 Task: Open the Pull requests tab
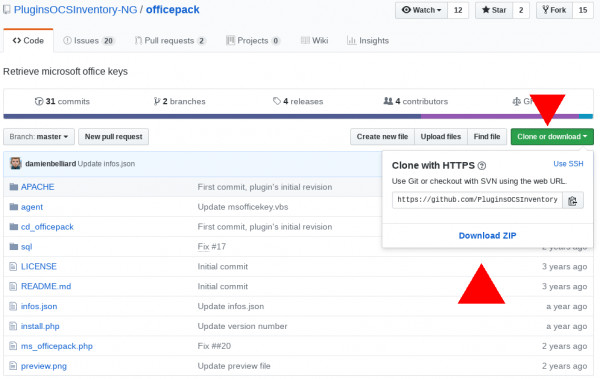170,41
